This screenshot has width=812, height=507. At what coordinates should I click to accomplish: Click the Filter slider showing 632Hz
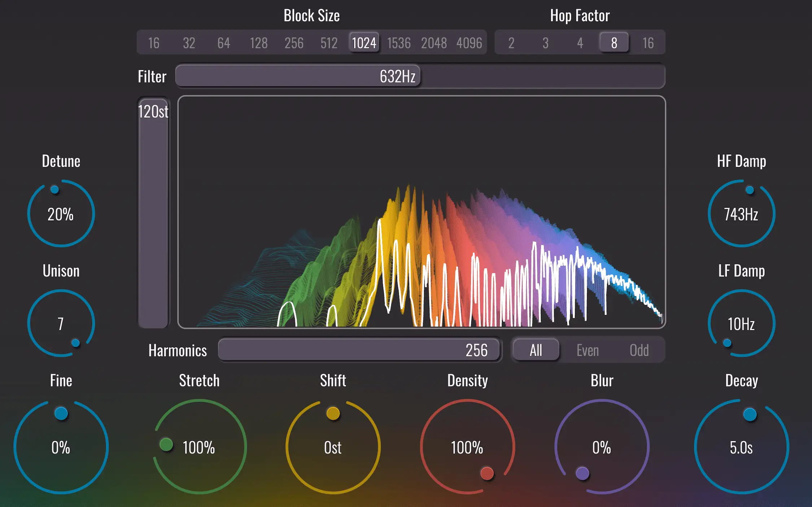coord(420,76)
